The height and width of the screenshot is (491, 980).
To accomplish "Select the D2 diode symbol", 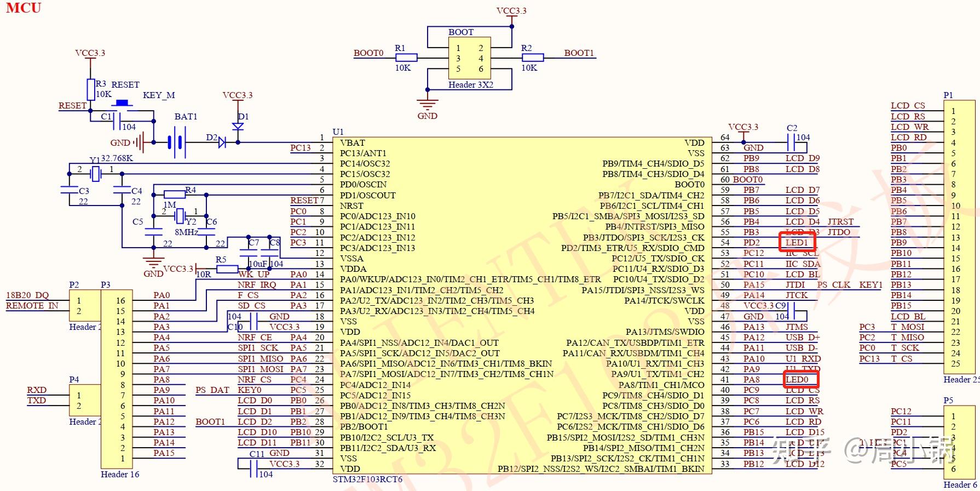I will point(221,142).
